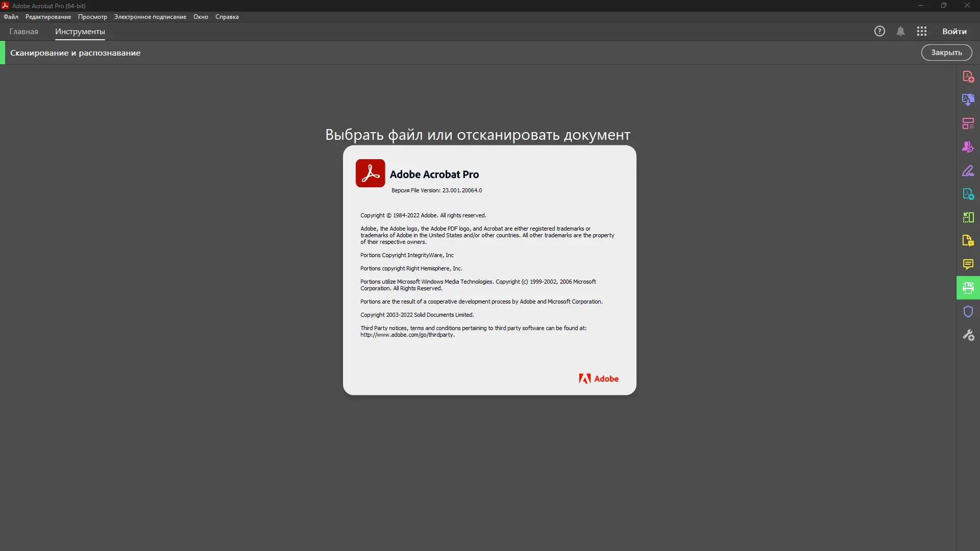Image resolution: width=980 pixels, height=551 pixels.
Task: Open the apps grid icon
Action: pyautogui.click(x=921, y=31)
